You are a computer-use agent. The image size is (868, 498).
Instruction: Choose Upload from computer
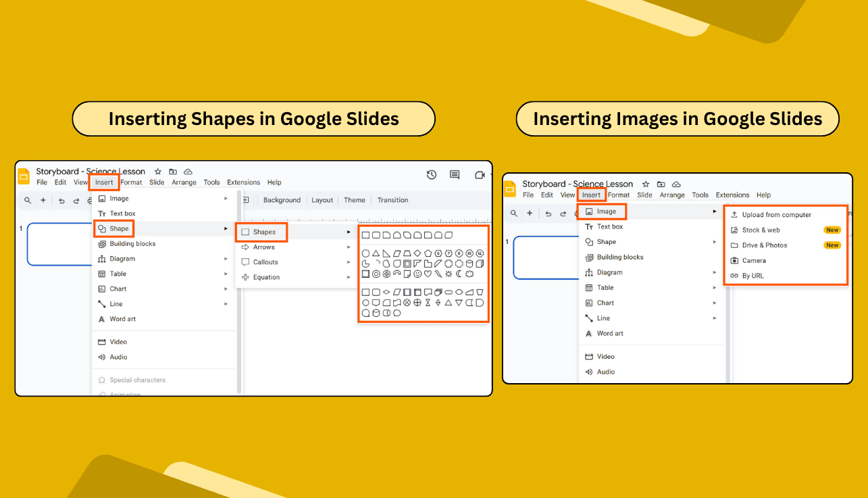786,215
